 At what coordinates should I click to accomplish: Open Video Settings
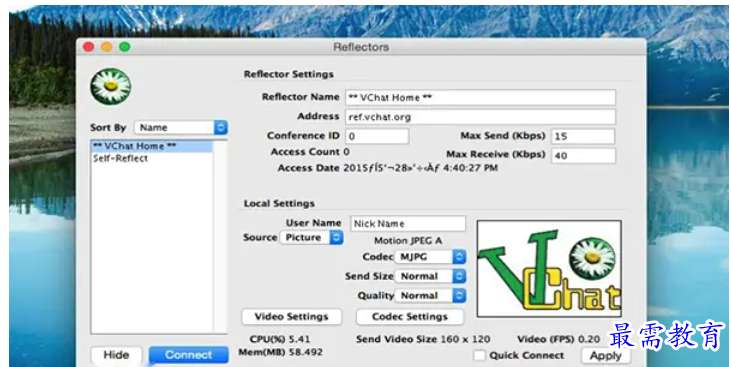point(291,317)
